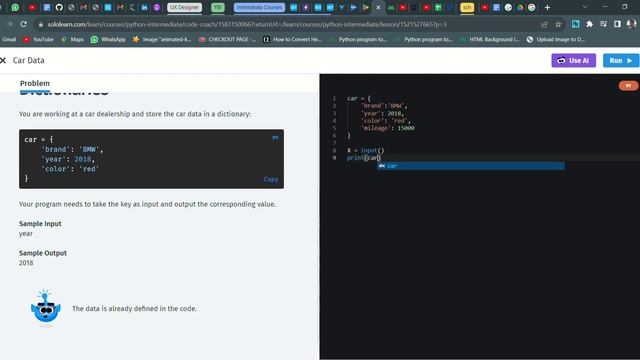Click the print(car line in the editor
The width and height of the screenshot is (640, 360).
coord(363,158)
